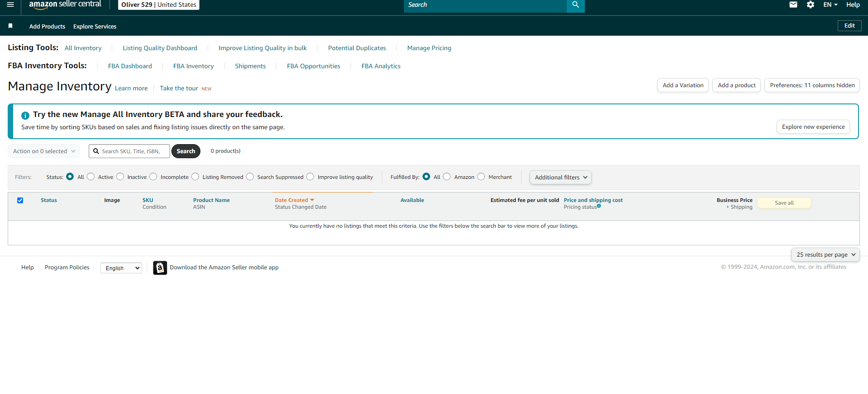Click the magnifier icon in top search bar
The image size is (868, 394).
pyautogui.click(x=575, y=5)
